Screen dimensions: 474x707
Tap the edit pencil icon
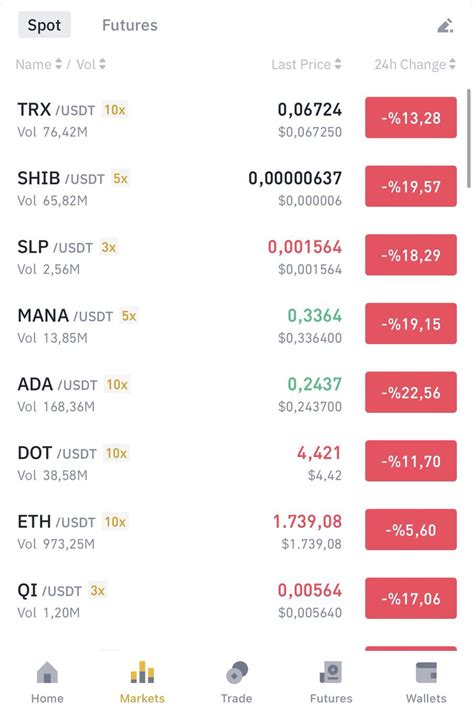445,26
